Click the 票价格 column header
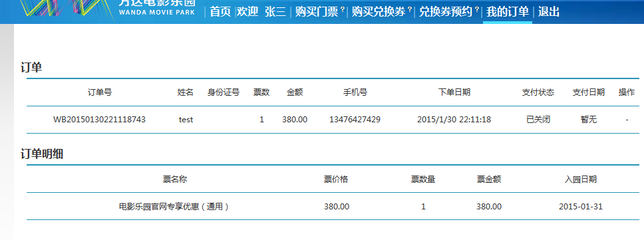 pos(335,180)
